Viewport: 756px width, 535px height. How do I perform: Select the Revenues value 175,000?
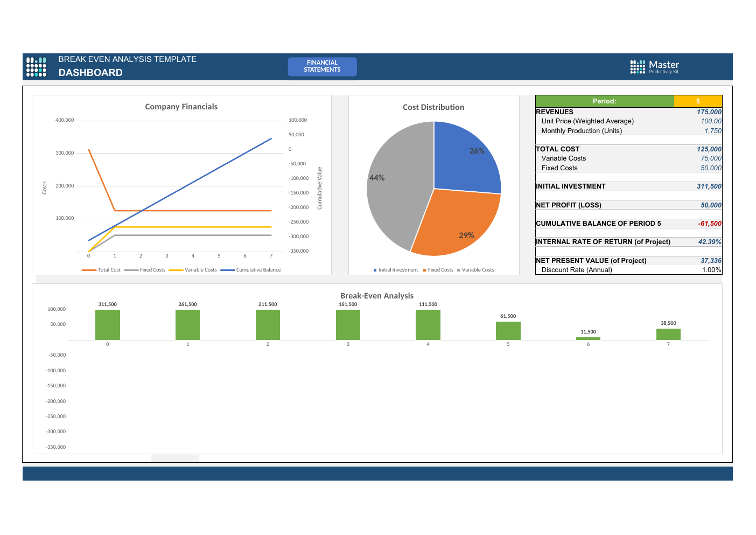[709, 112]
